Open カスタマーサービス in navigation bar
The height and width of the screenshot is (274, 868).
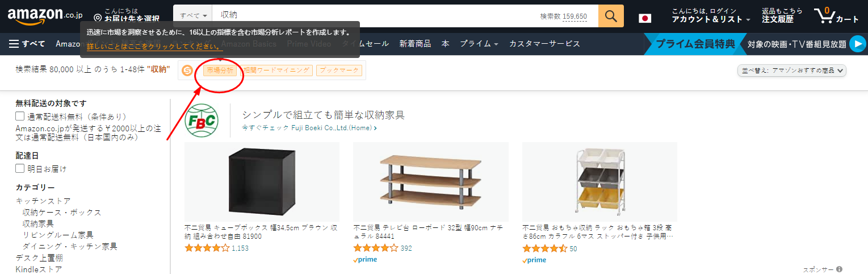point(544,44)
